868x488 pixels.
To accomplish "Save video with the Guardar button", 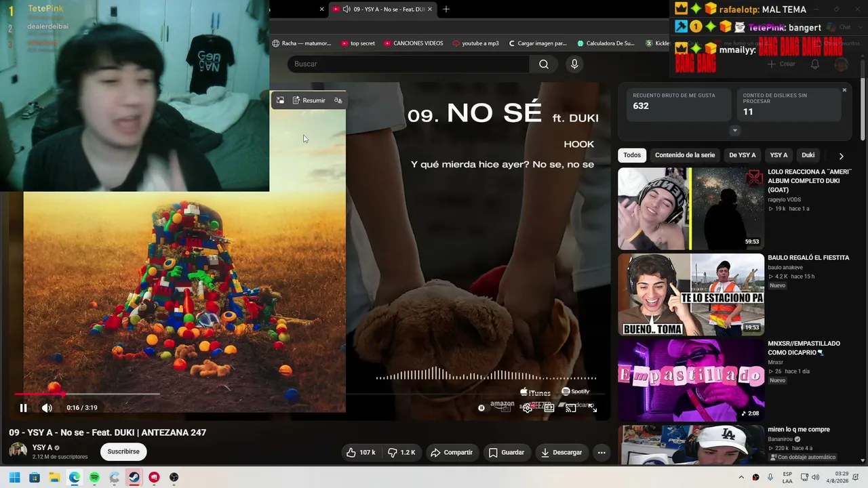I will [x=507, y=452].
